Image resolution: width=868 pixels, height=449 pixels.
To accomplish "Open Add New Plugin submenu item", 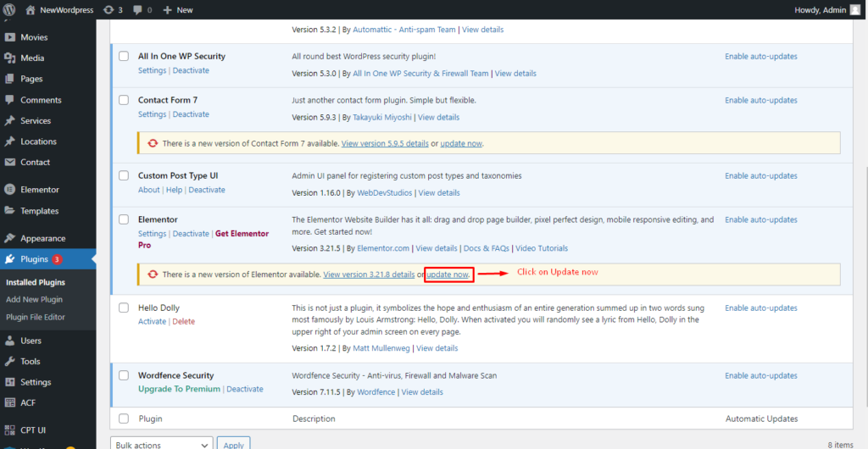I will click(34, 300).
